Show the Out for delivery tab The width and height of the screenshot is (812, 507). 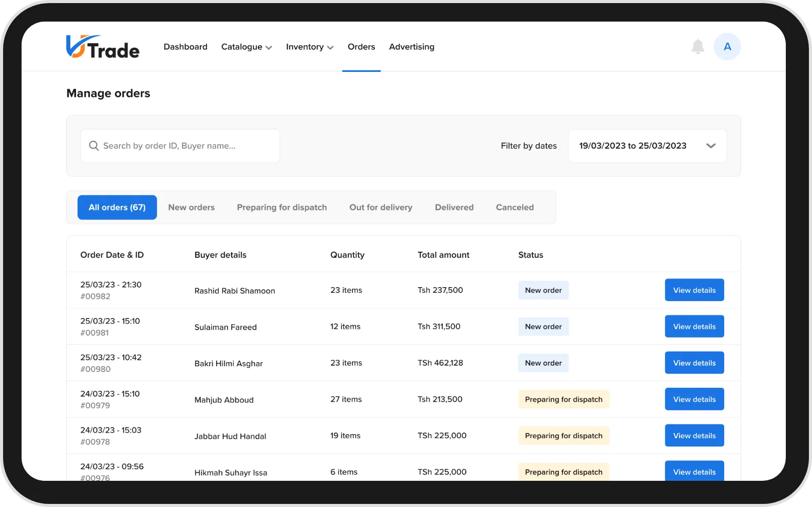(x=381, y=208)
